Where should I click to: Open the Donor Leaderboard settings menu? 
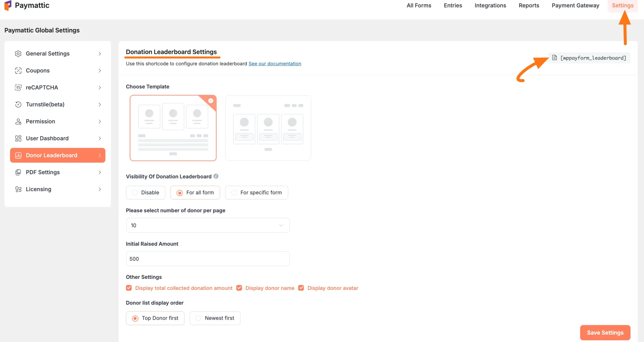point(58,155)
